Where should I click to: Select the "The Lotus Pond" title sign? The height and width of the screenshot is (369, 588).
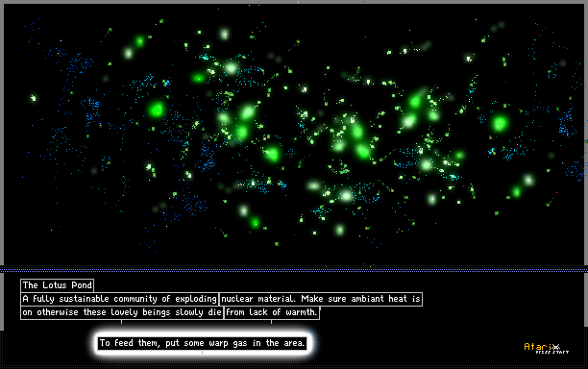(57, 285)
